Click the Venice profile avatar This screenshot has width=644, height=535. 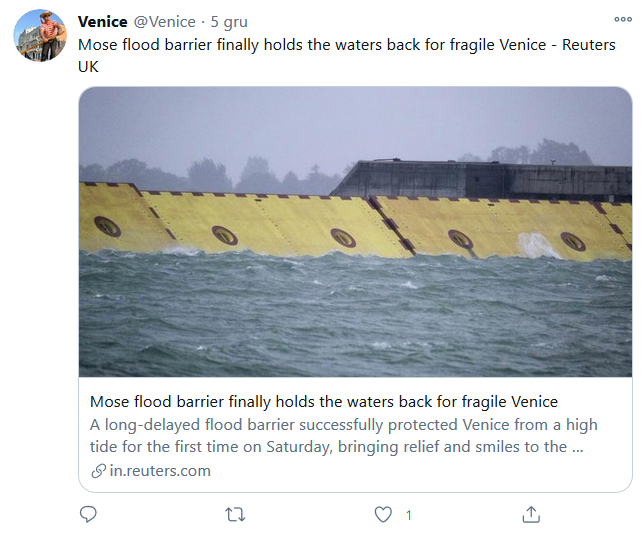[x=40, y=36]
